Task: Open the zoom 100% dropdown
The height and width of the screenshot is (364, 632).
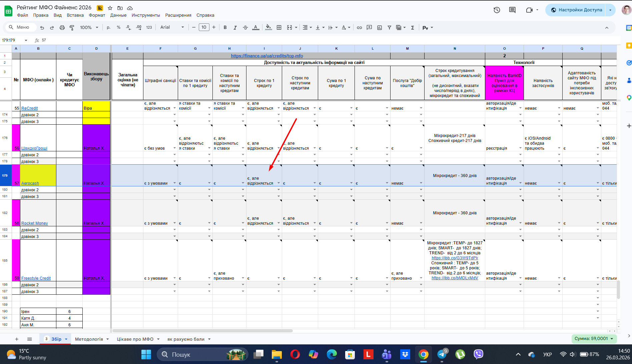Action: point(89,28)
